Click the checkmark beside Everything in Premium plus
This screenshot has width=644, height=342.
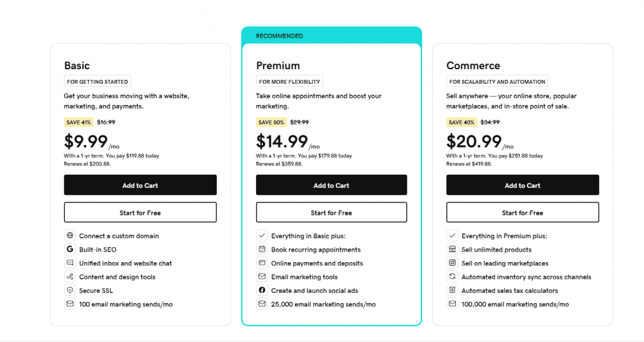tap(452, 235)
